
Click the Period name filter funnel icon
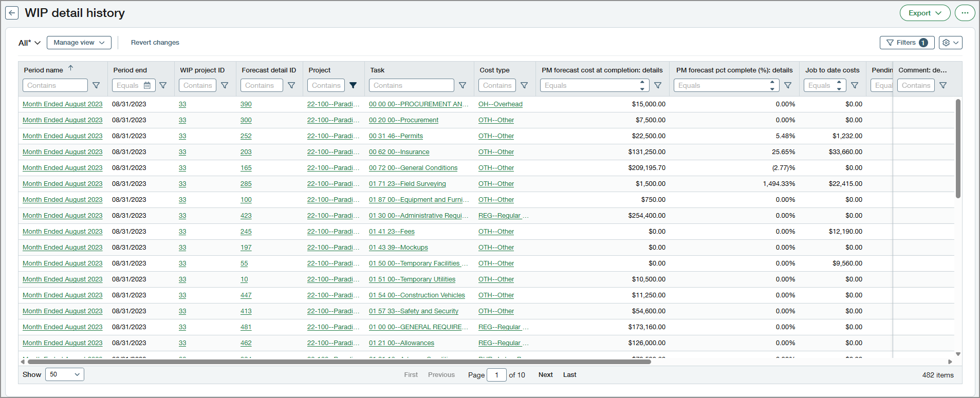(96, 85)
